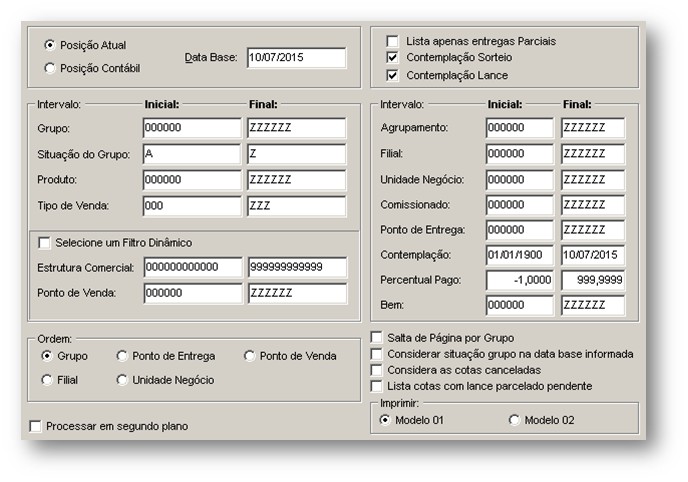The height and width of the screenshot is (482, 688).
Task: Click Contemplação final date field
Action: (x=593, y=255)
